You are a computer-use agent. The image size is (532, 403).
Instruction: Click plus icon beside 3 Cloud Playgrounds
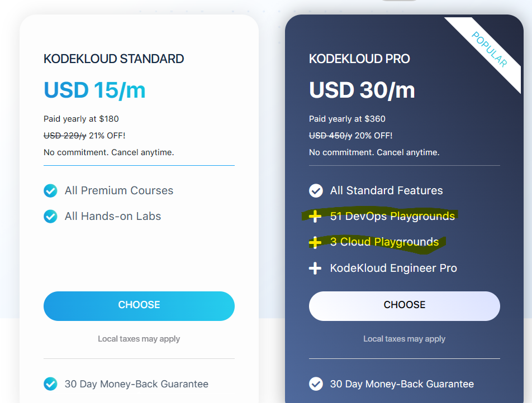(x=316, y=242)
